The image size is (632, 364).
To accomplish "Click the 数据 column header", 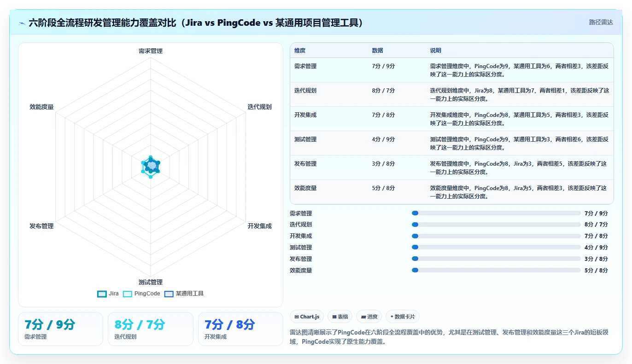I will pyautogui.click(x=377, y=51).
